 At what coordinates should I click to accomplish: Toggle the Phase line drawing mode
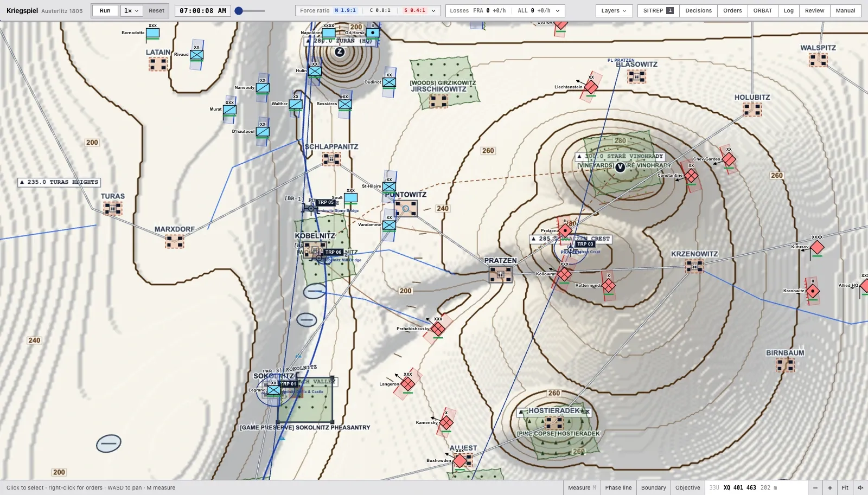pos(618,487)
